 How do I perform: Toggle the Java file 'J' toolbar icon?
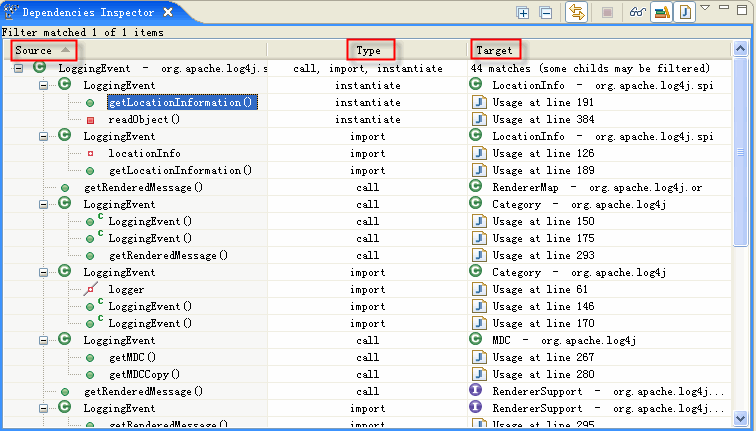pyautogui.click(x=685, y=12)
